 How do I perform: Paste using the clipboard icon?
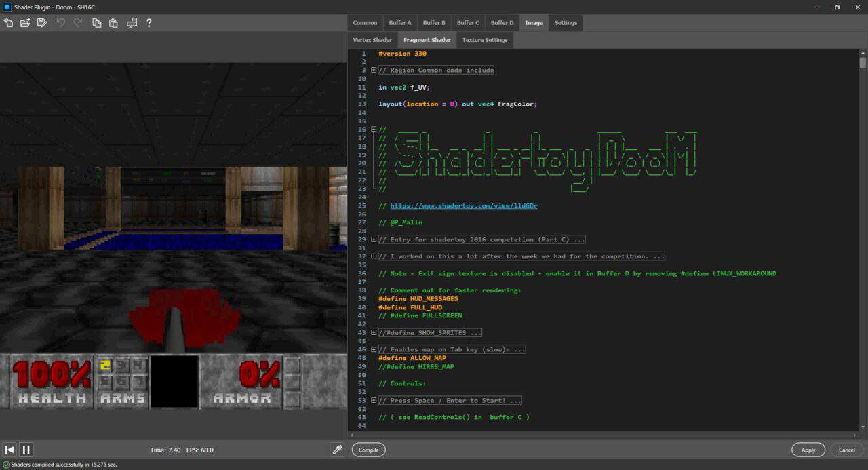coord(113,23)
